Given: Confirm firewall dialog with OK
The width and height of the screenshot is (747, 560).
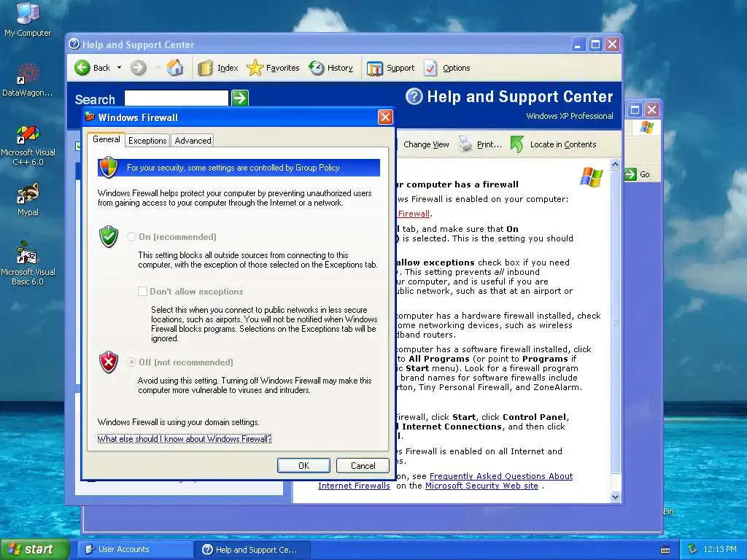Looking at the screenshot, I should [303, 465].
